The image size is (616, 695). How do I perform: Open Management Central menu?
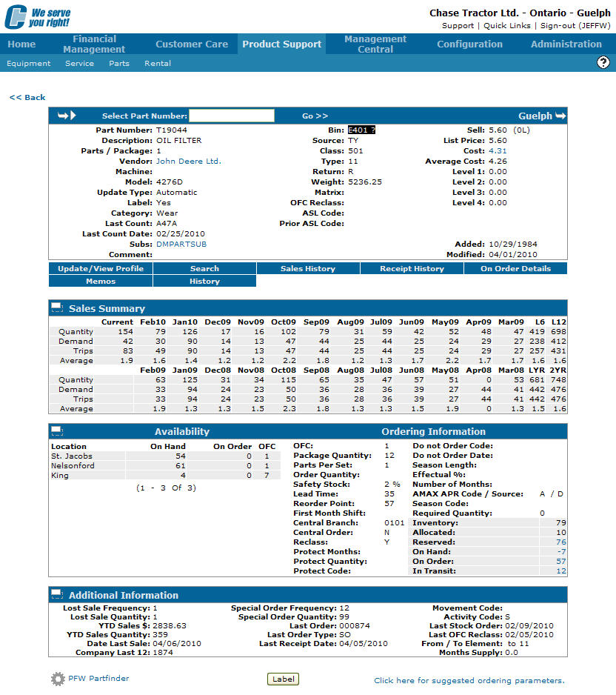tap(375, 44)
